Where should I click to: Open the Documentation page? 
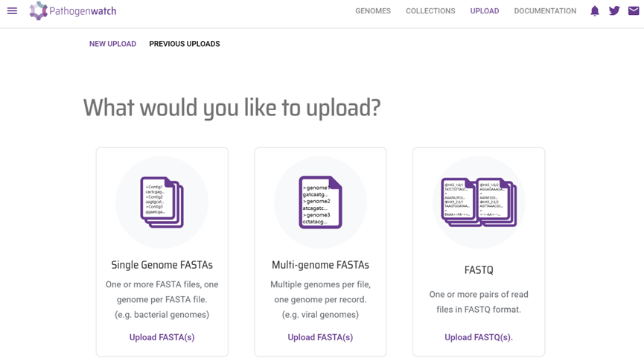pos(545,11)
